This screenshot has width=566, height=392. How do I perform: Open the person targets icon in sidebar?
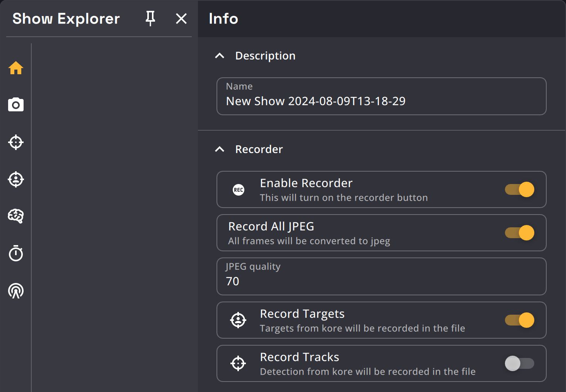coord(16,179)
